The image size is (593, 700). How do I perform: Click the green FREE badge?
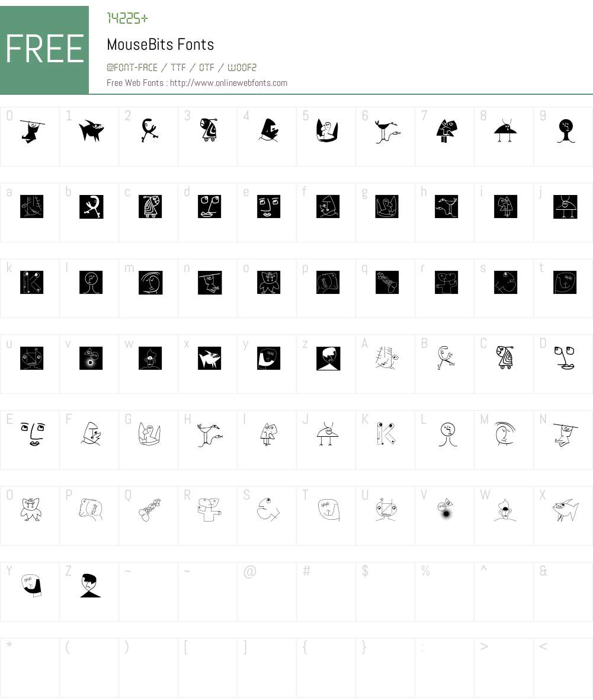click(x=44, y=50)
